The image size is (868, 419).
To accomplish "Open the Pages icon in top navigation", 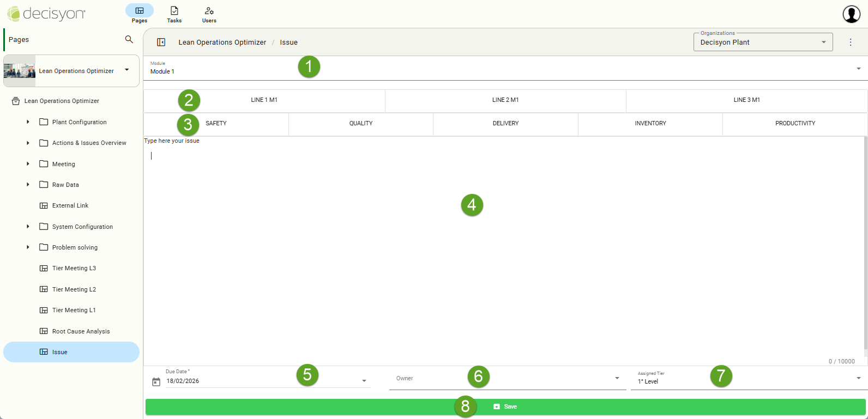I will tap(139, 11).
